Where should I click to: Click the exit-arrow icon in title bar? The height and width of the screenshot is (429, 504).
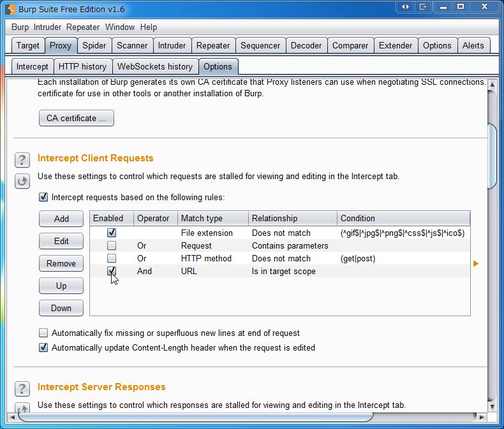click(423, 6)
